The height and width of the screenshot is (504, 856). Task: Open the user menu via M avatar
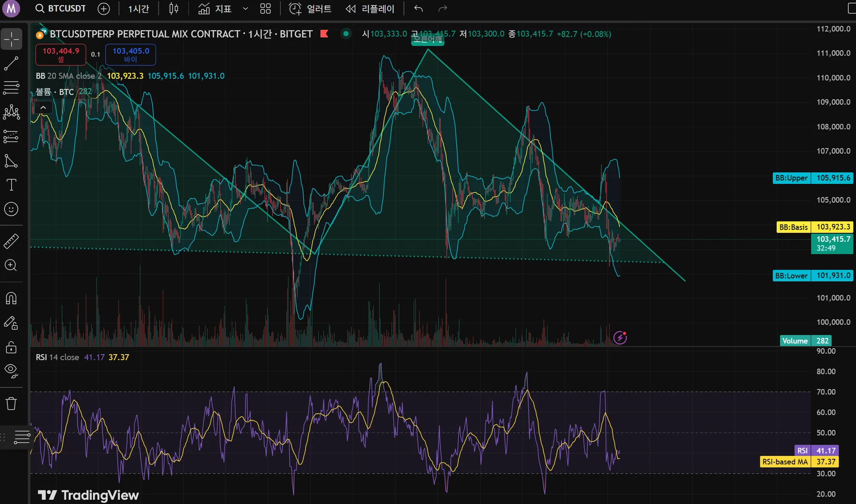click(x=11, y=9)
